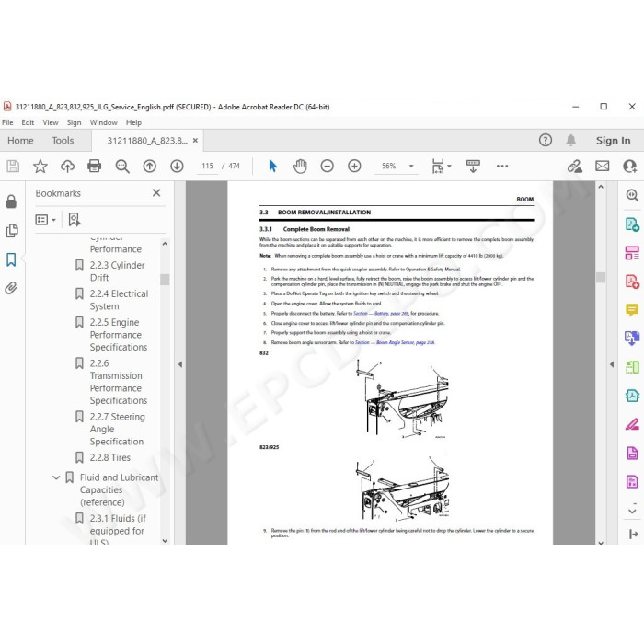This screenshot has height=644, width=644.
Task: Open bookmark 2.2.8 Tires
Action: click(x=109, y=457)
